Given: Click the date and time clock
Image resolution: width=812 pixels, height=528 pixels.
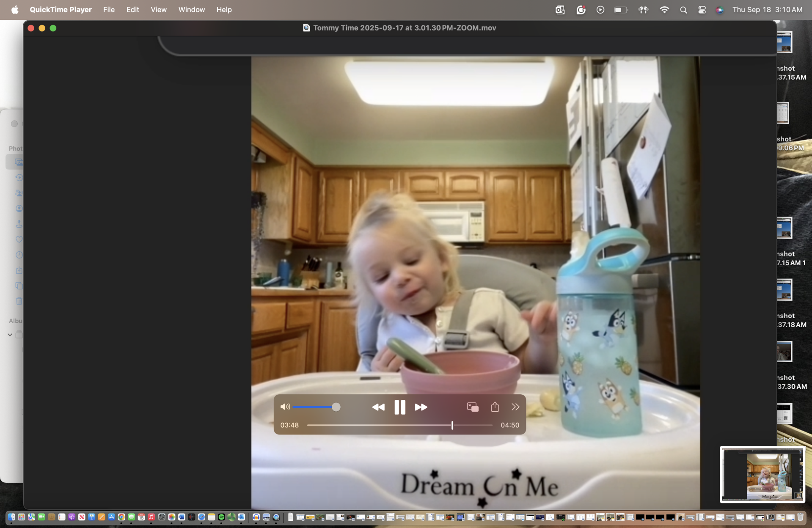Looking at the screenshot, I should tap(767, 9).
